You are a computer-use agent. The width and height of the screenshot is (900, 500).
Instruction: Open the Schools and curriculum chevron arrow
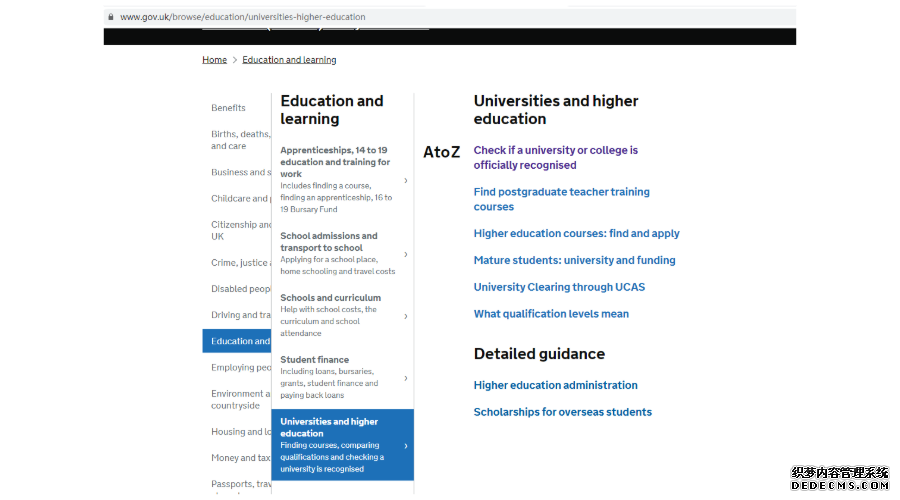coord(406,316)
